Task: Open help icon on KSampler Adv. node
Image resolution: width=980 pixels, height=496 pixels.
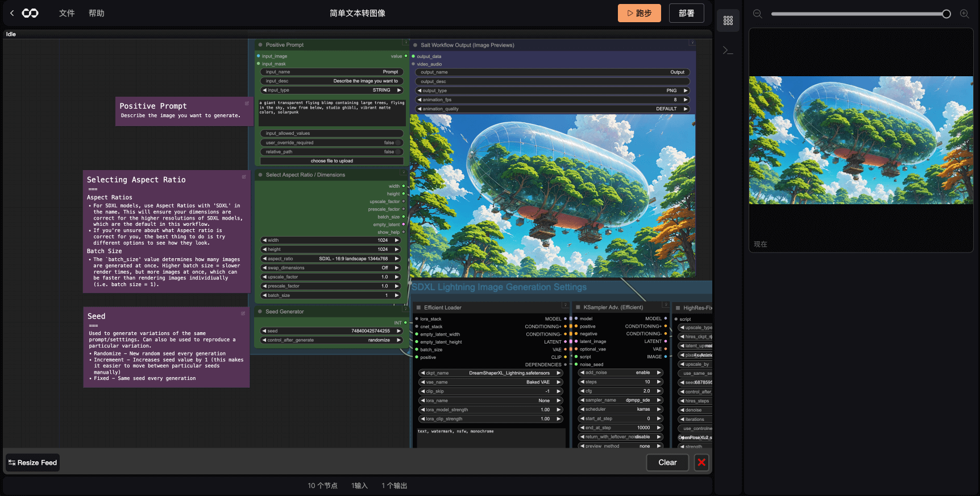Action: (666, 305)
